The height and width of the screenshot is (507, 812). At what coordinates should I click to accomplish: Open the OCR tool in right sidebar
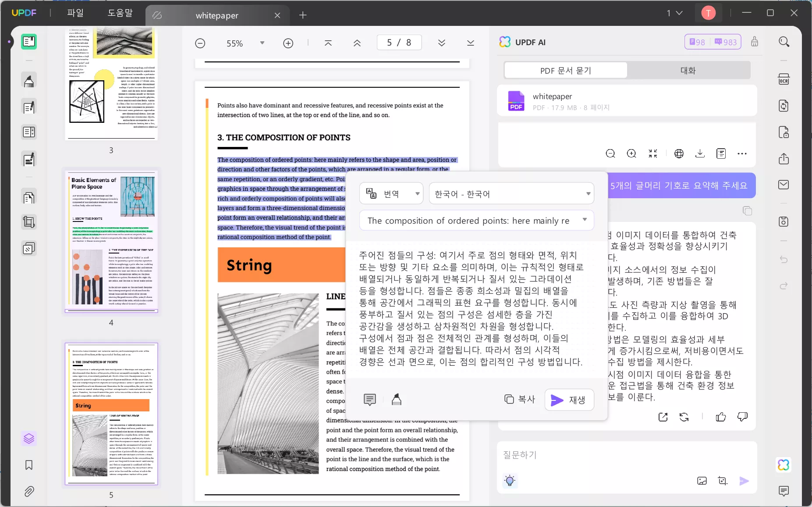pyautogui.click(x=784, y=79)
